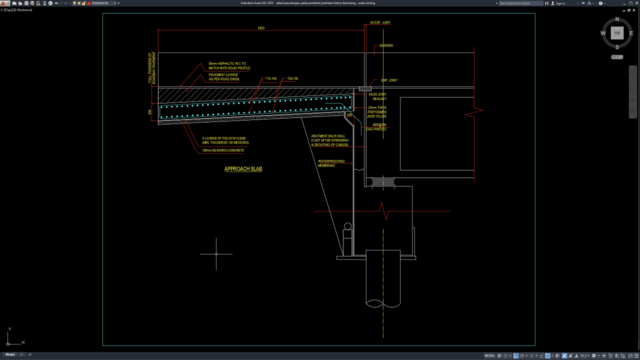This screenshot has width=640, height=360.
Task: Click the Help question mark icon
Action: click(600, 3)
